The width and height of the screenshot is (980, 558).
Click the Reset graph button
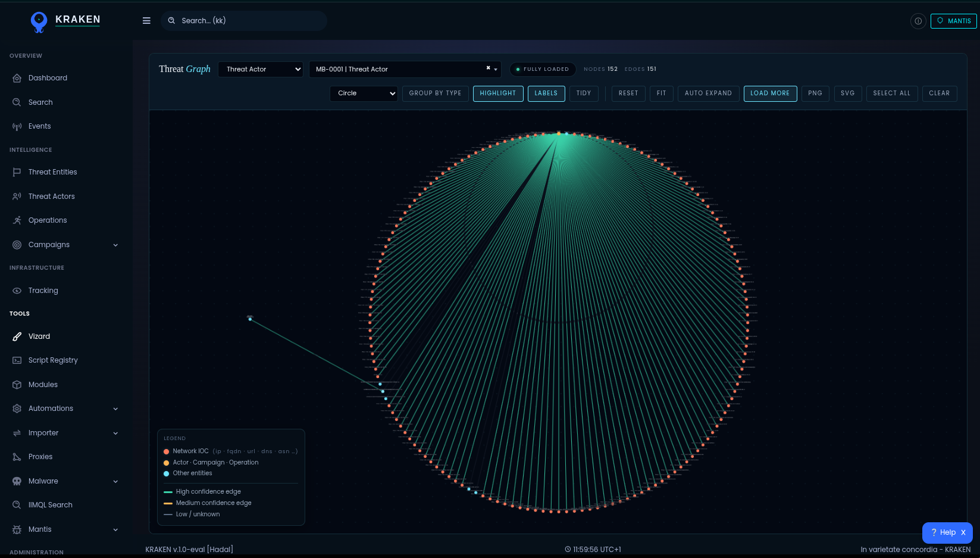[x=628, y=93]
